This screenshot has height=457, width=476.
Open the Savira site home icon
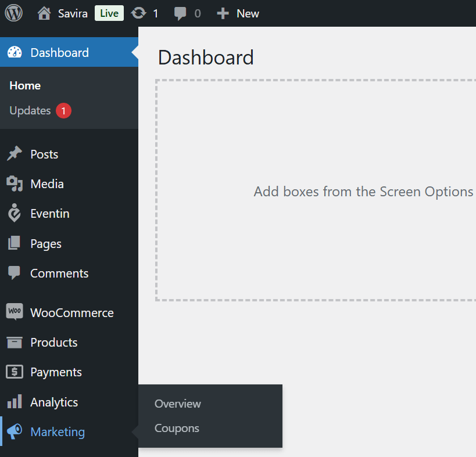pyautogui.click(x=44, y=13)
